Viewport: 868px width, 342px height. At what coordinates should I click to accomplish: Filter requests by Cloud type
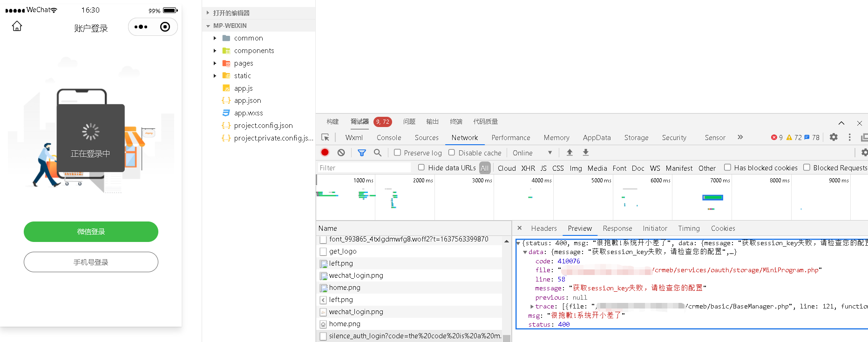coord(507,168)
